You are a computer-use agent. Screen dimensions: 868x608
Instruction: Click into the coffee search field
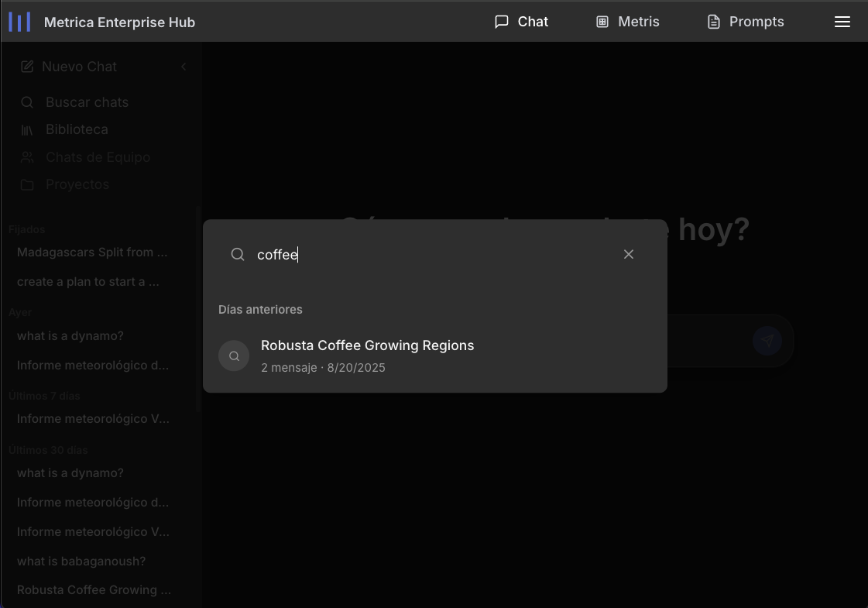(434, 255)
